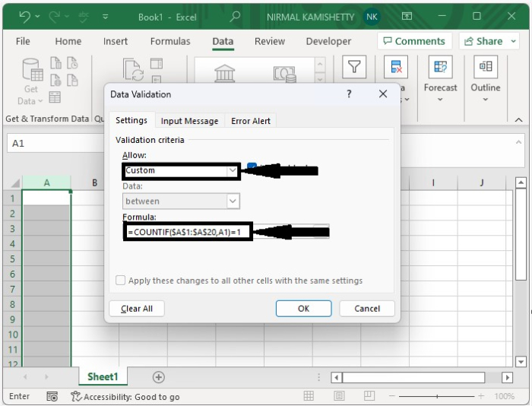Click the Clear All button

tap(137, 309)
